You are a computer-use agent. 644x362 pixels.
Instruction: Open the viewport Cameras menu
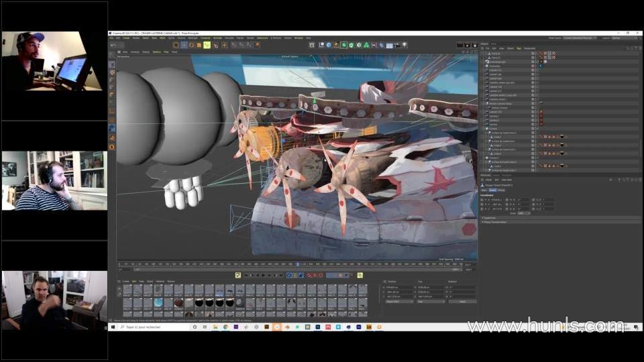point(135,52)
